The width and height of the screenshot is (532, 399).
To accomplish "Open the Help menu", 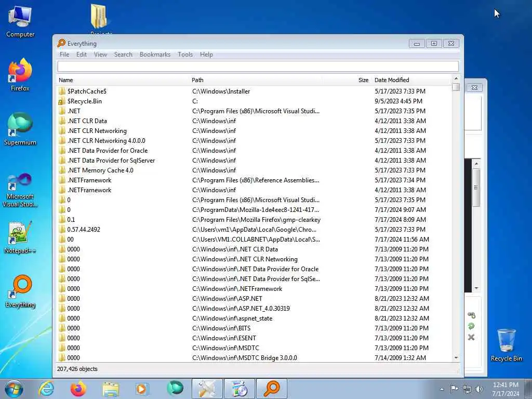I will [206, 54].
